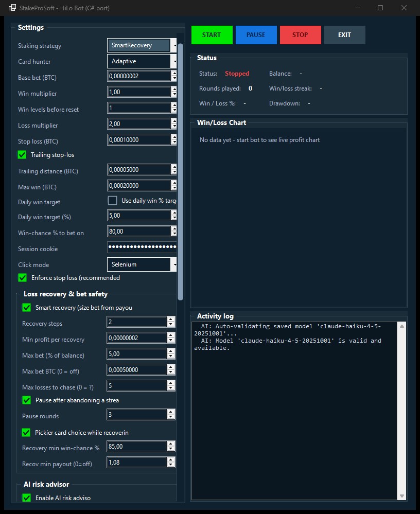Click the Max bet (% of balance) field
This screenshot has height=514, width=420.
click(x=137, y=354)
